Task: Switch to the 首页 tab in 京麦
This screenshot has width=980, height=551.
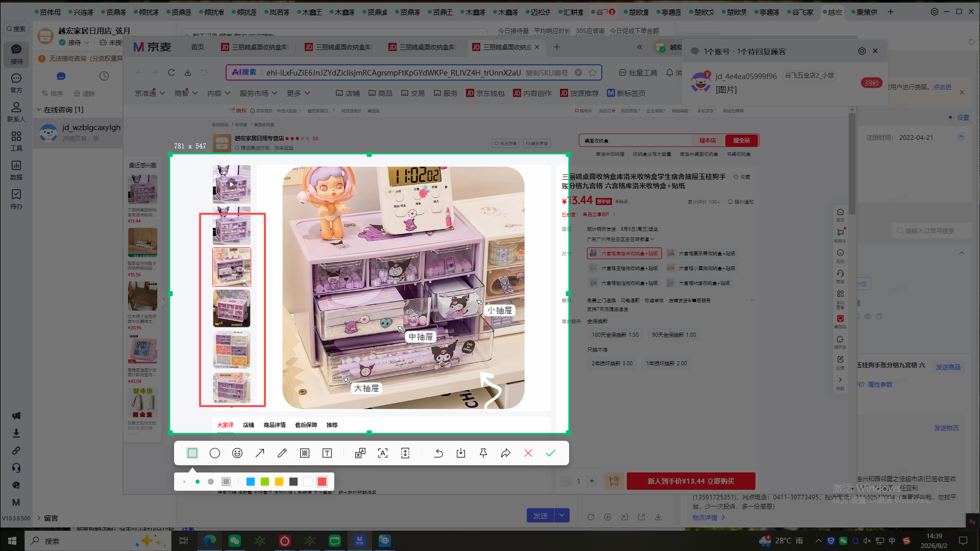Action: (198, 47)
